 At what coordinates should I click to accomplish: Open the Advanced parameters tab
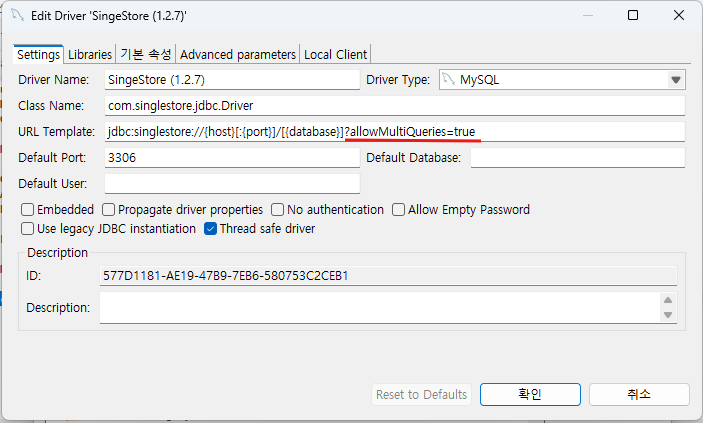pos(238,54)
